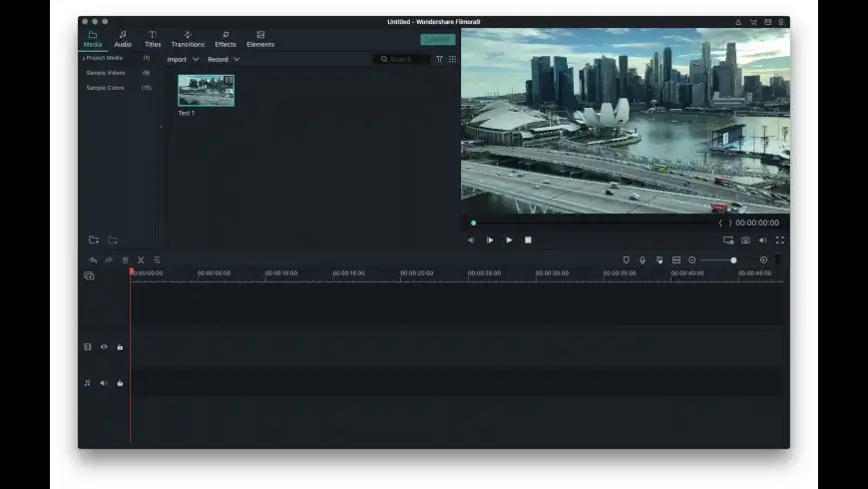Enter fullscreen preview mode

click(x=779, y=240)
